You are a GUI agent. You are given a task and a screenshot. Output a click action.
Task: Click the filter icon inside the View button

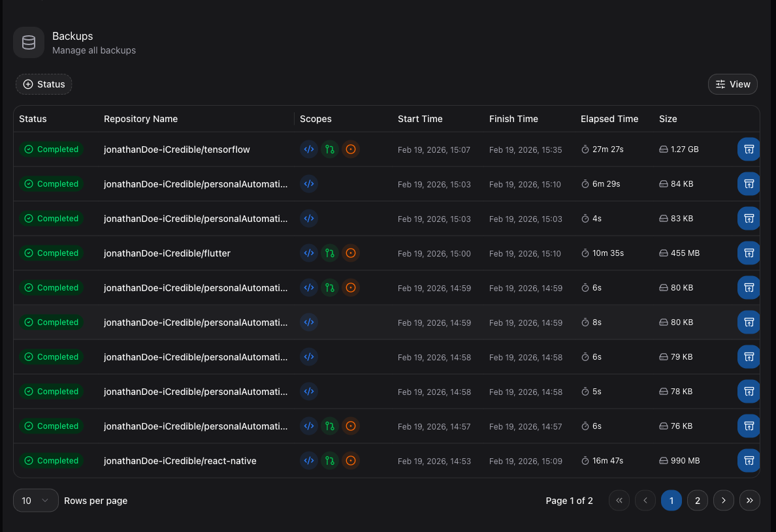(721, 84)
